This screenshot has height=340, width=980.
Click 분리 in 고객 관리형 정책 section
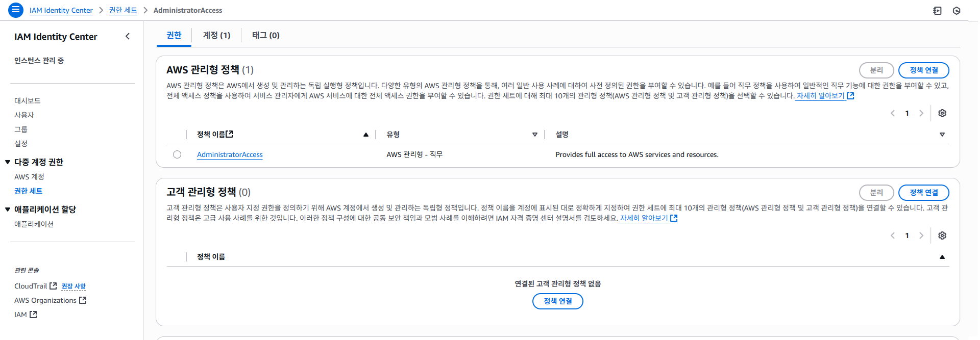click(x=876, y=193)
